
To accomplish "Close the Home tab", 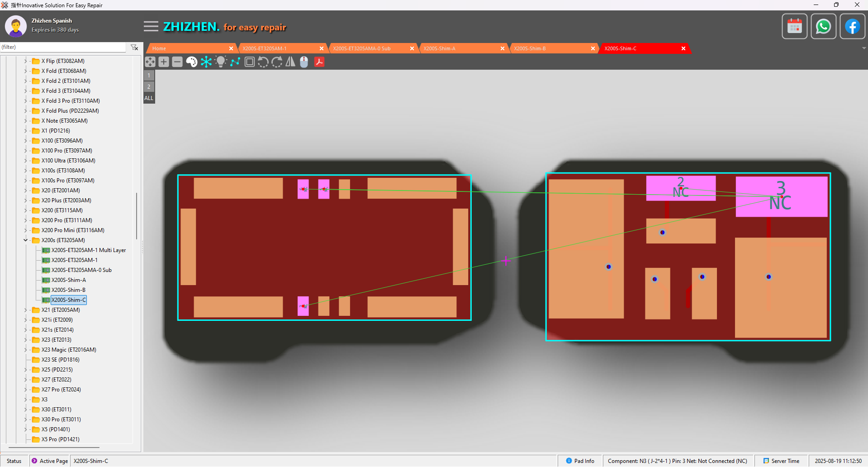I will pyautogui.click(x=231, y=48).
